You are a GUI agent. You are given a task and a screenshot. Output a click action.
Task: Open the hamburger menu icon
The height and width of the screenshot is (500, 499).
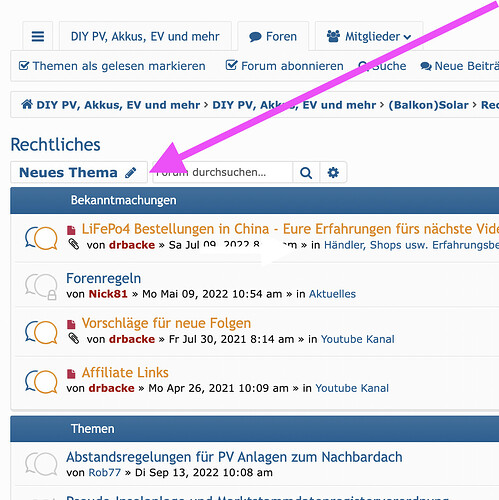(x=38, y=36)
